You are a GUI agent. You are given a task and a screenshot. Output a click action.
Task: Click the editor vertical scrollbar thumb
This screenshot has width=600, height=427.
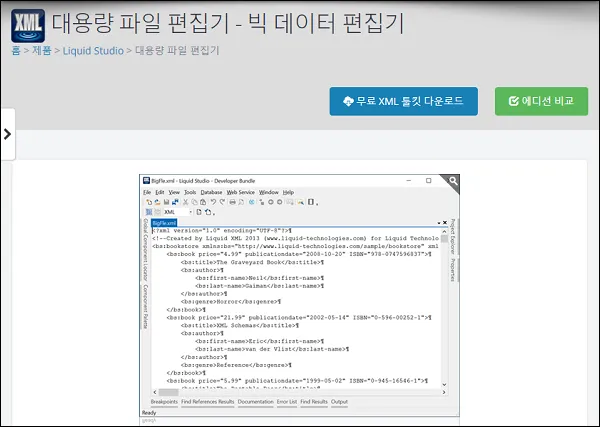[444, 239]
